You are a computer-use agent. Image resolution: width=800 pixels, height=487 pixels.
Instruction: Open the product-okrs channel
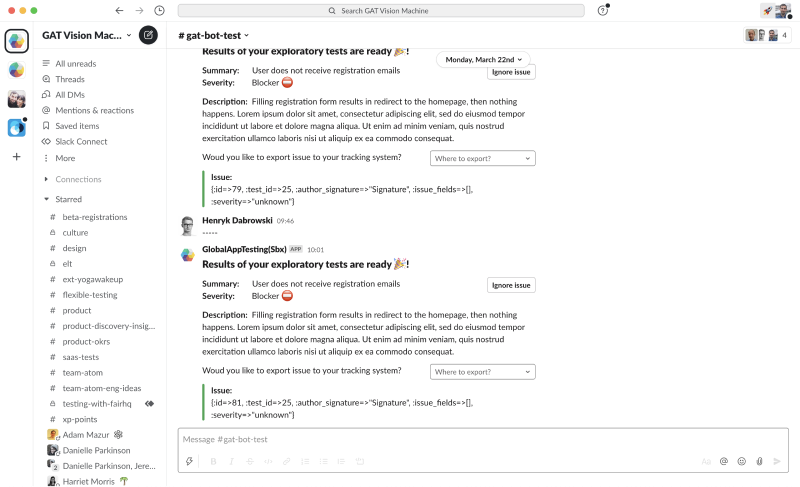86,341
